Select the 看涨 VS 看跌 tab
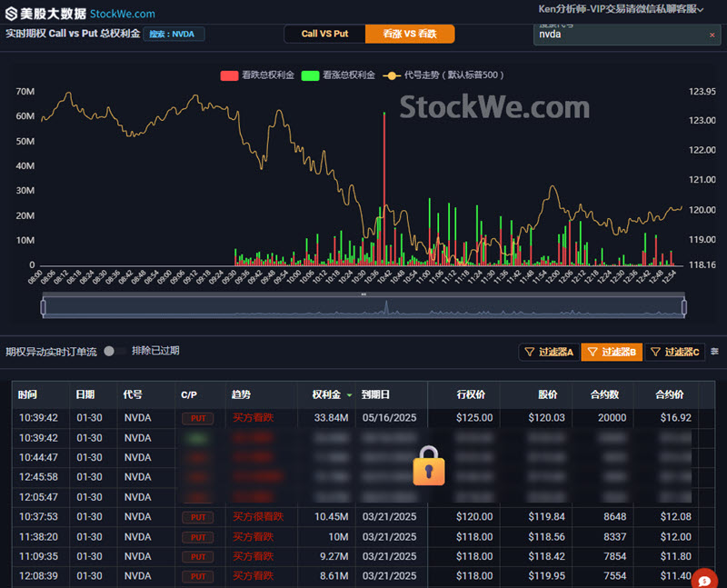This screenshot has width=727, height=588. (410, 34)
